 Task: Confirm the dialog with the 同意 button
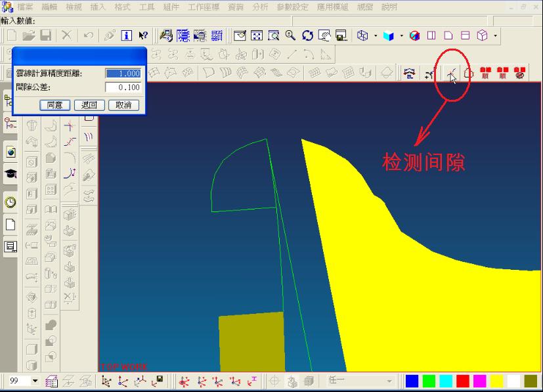click(x=54, y=105)
